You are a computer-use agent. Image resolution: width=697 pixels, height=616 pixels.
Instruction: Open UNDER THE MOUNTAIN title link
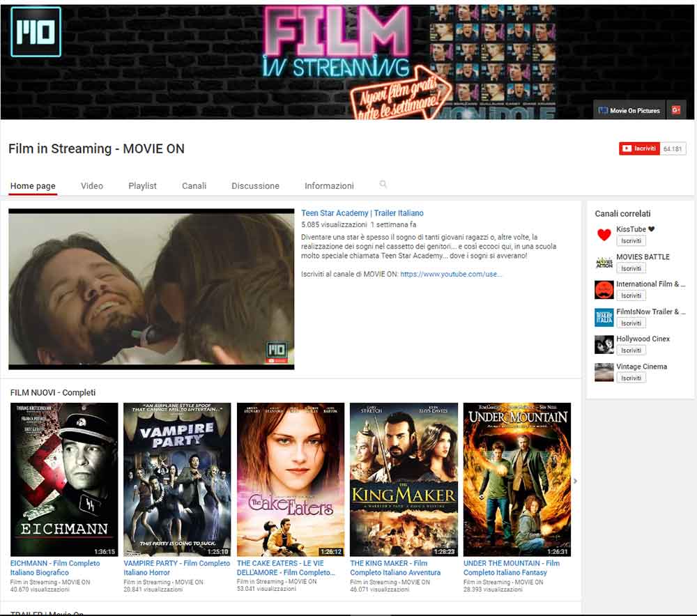point(512,568)
